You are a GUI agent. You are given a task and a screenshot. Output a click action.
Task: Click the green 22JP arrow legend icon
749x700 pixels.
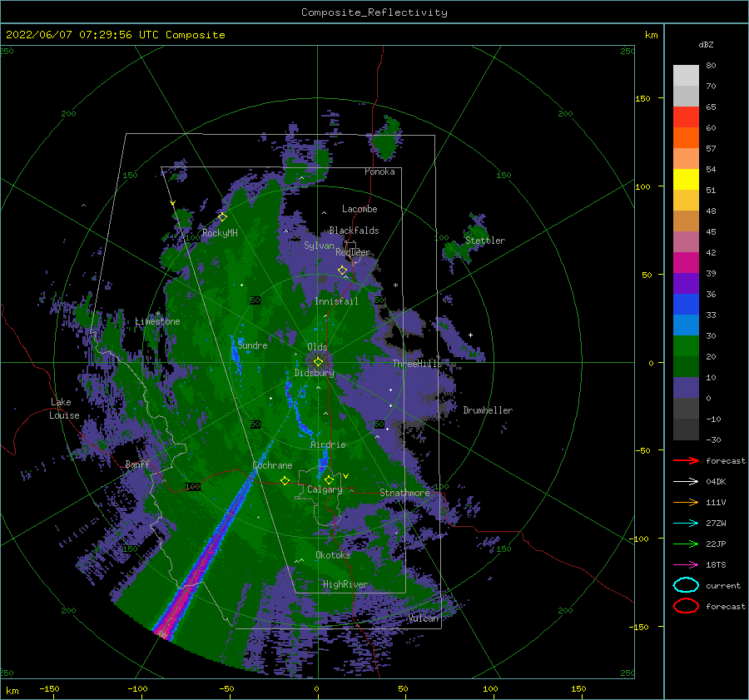686,544
